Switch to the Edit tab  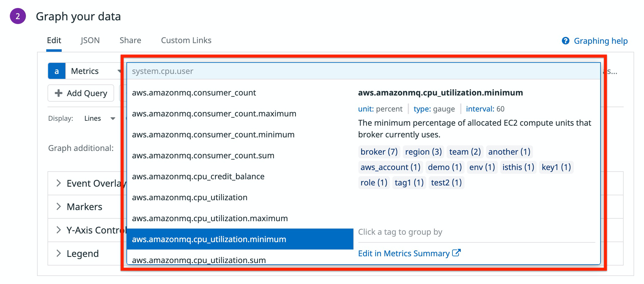tap(54, 40)
